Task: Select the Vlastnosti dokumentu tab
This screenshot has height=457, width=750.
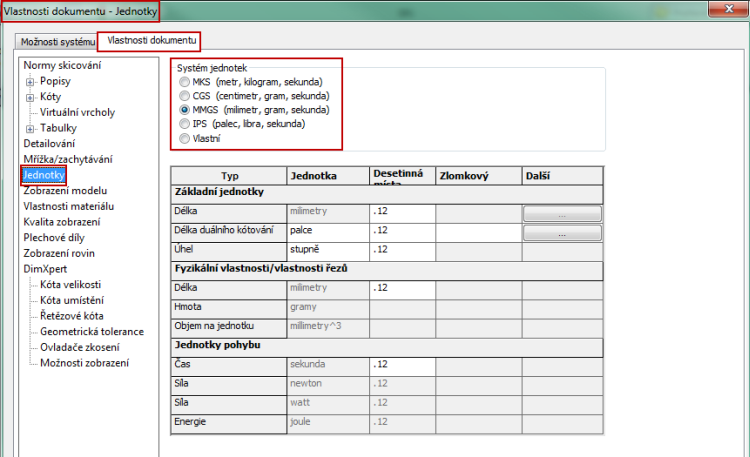Action: pos(148,41)
